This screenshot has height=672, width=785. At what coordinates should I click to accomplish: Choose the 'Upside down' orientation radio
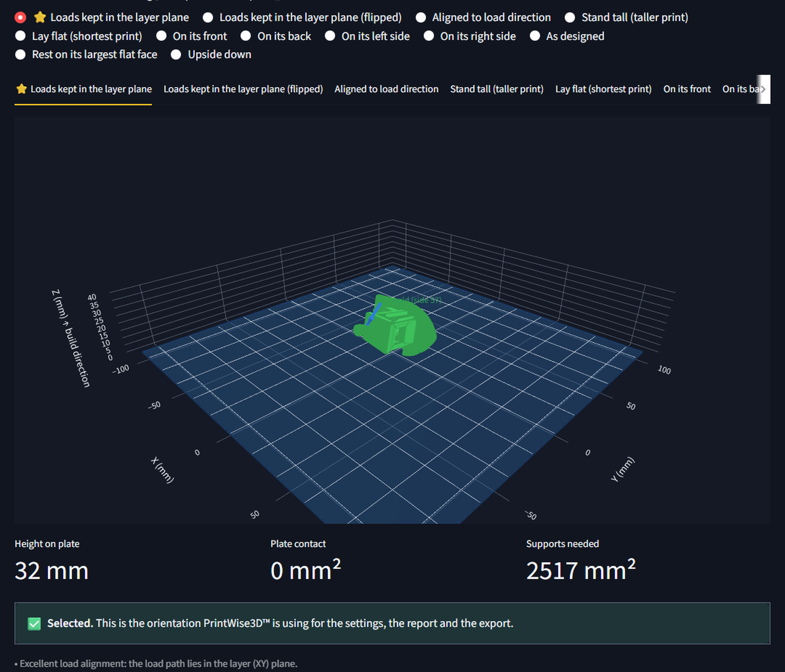[x=176, y=54]
